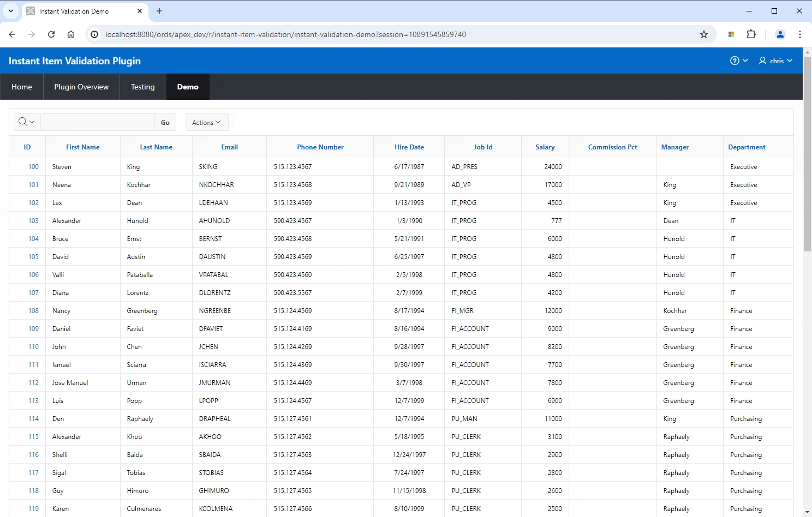Click the browser reload page icon

(x=51, y=34)
